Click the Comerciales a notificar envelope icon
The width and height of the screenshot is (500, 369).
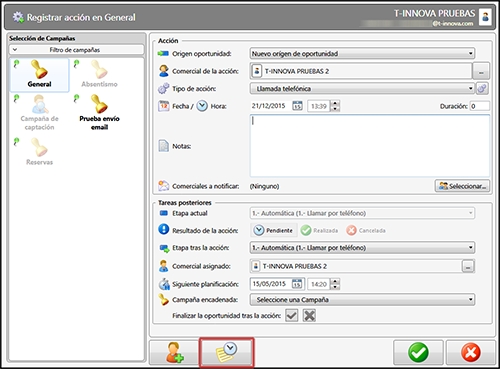tap(164, 186)
